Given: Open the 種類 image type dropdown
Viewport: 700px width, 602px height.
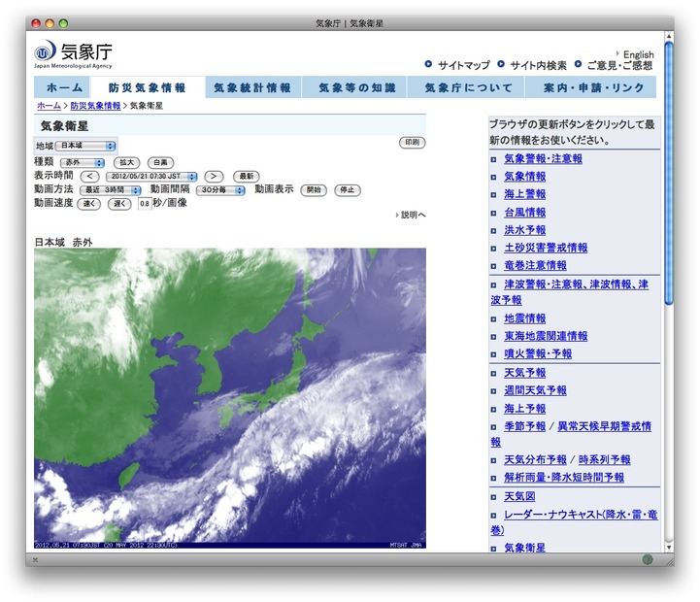Looking at the screenshot, I should click(83, 163).
